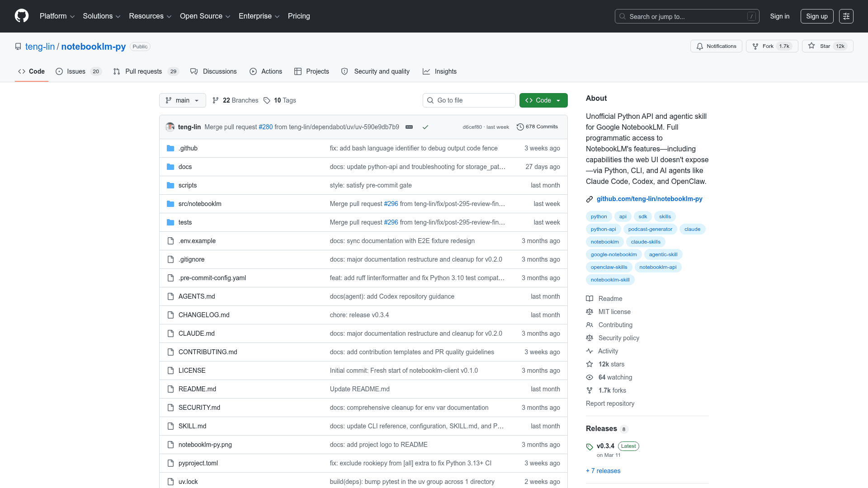Click the commit history clock icon
Image resolution: width=868 pixels, height=488 pixels.
click(520, 127)
